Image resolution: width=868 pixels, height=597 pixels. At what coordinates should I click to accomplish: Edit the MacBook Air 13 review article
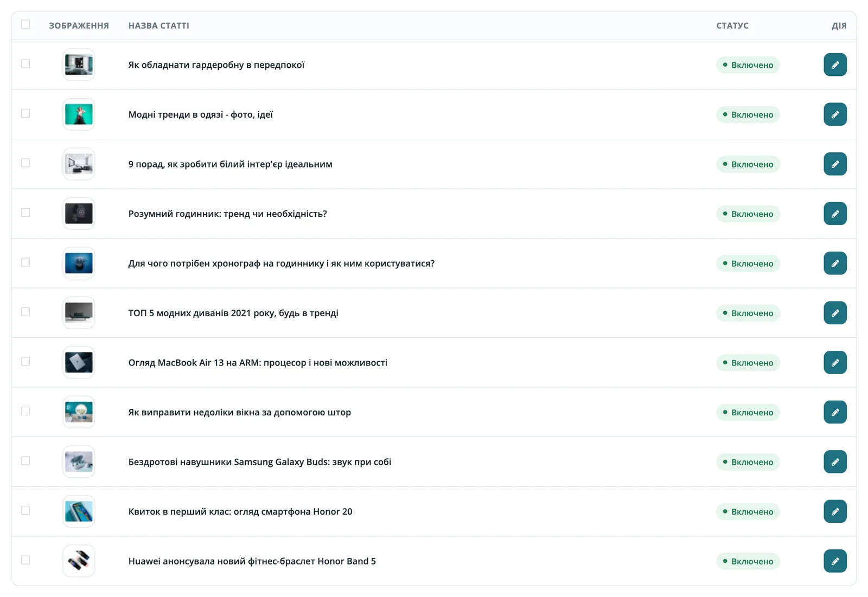click(835, 363)
